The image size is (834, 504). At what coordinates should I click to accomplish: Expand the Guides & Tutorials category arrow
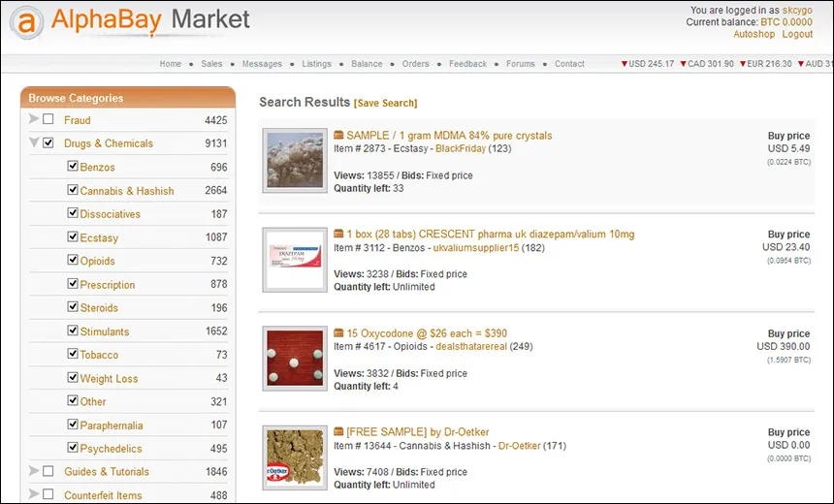pos(34,472)
